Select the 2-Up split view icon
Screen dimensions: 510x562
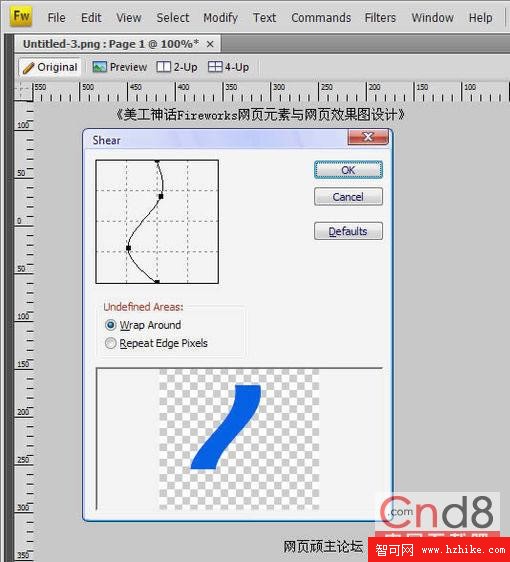point(164,67)
